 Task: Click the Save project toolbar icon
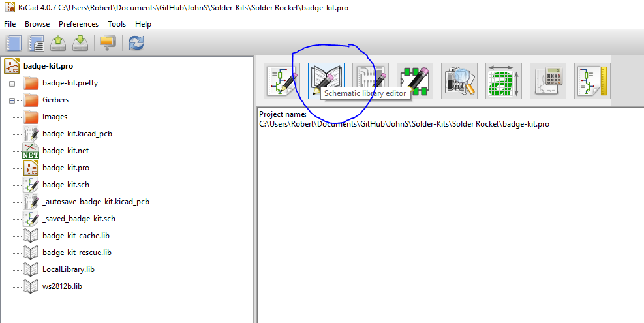tap(80, 42)
